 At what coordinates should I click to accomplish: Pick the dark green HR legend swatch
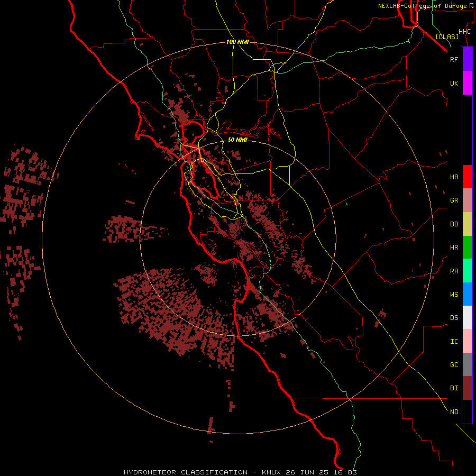467,248
